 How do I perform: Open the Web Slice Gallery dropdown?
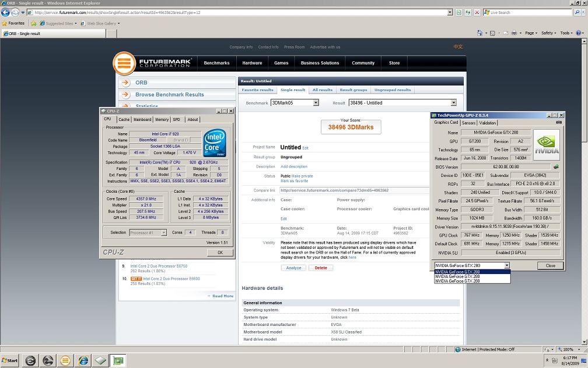(x=100, y=23)
